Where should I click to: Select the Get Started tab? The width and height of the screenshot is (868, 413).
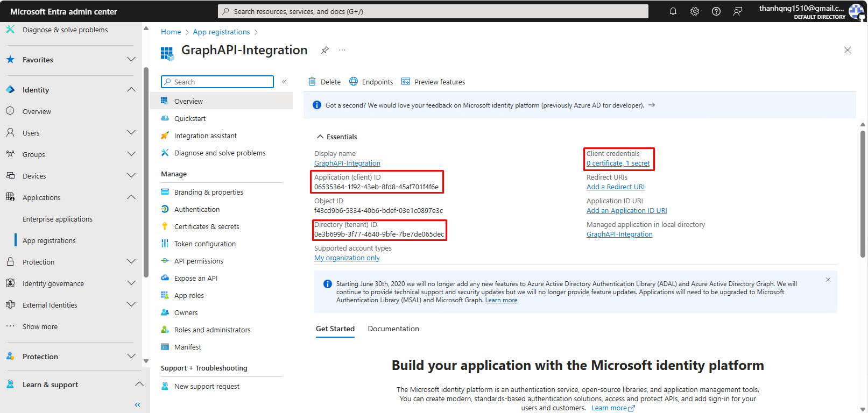pos(335,329)
